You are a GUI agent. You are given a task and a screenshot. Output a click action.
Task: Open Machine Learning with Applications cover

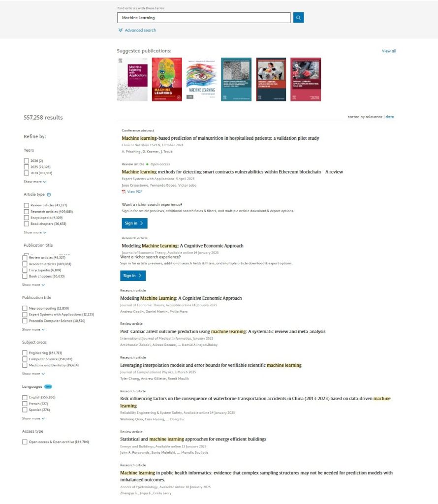click(132, 79)
